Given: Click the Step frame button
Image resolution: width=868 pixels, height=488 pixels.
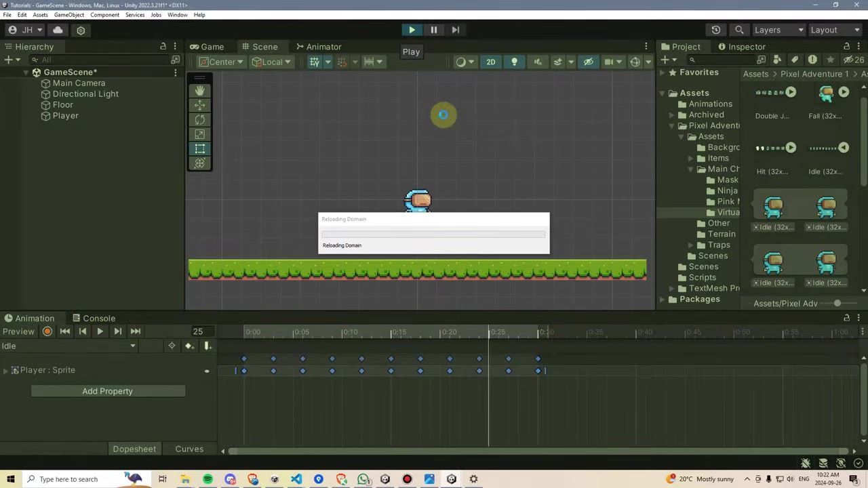Looking at the screenshot, I should [x=456, y=30].
